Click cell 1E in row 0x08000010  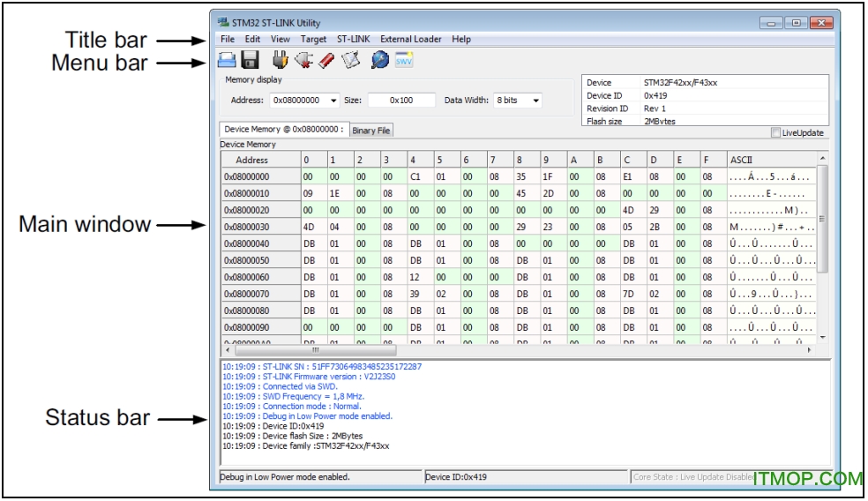(340, 194)
